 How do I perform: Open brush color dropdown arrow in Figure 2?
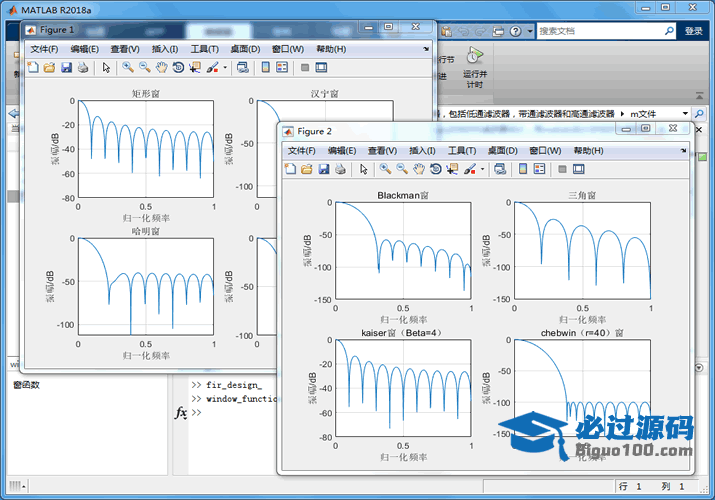(x=482, y=169)
